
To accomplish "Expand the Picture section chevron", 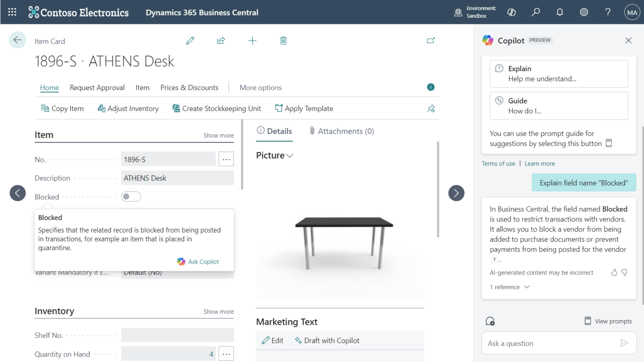I will click(x=289, y=155).
